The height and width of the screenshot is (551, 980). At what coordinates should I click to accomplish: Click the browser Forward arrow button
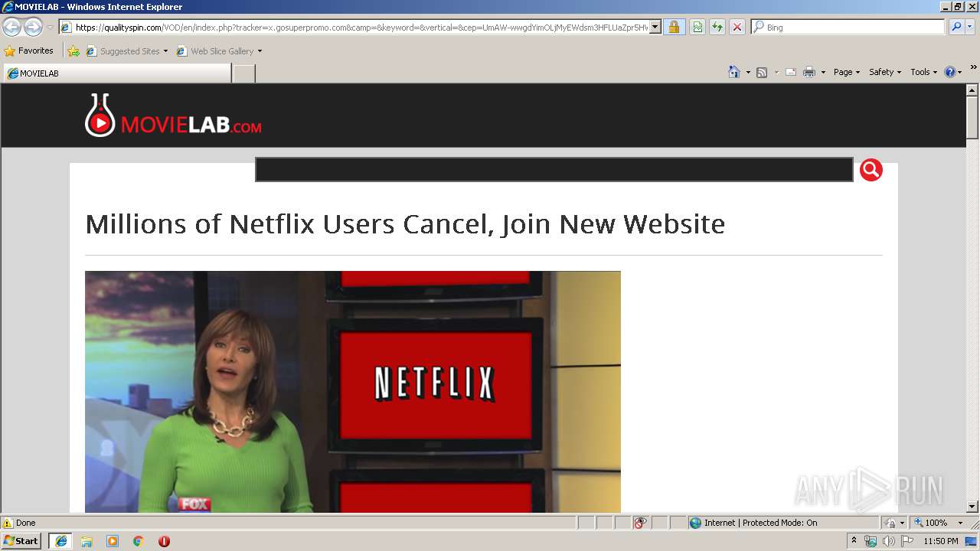point(33,28)
